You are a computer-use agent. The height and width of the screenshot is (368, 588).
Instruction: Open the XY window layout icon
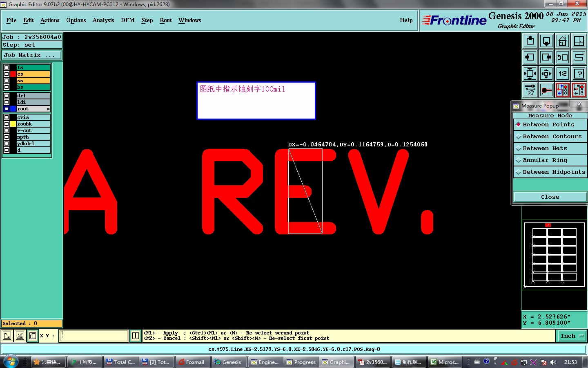coord(579,41)
